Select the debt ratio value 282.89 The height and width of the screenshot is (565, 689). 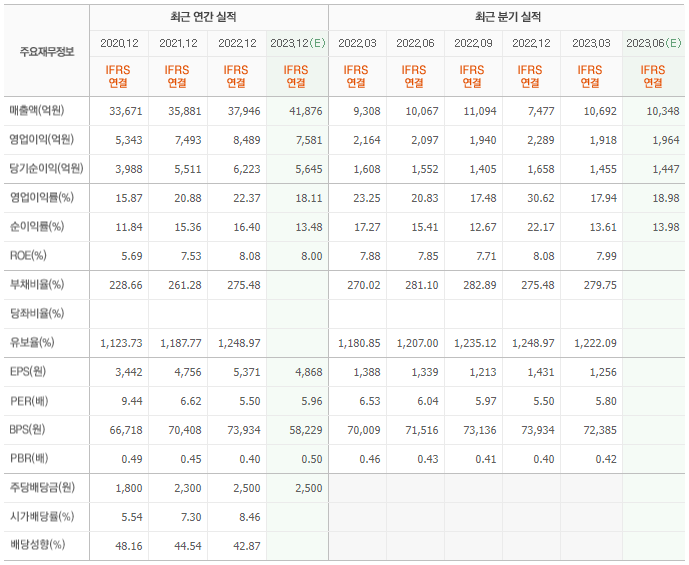pyautogui.click(x=480, y=285)
